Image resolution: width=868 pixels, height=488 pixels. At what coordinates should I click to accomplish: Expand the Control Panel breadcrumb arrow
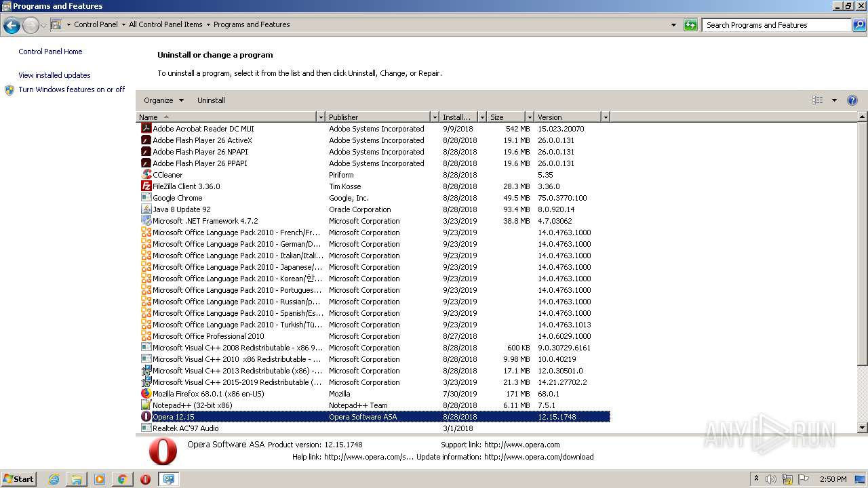[x=123, y=25]
